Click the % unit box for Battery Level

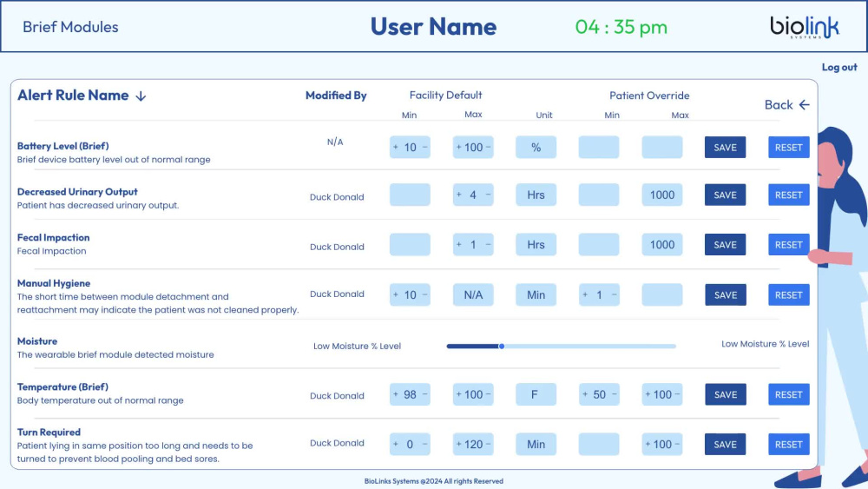pyautogui.click(x=536, y=148)
